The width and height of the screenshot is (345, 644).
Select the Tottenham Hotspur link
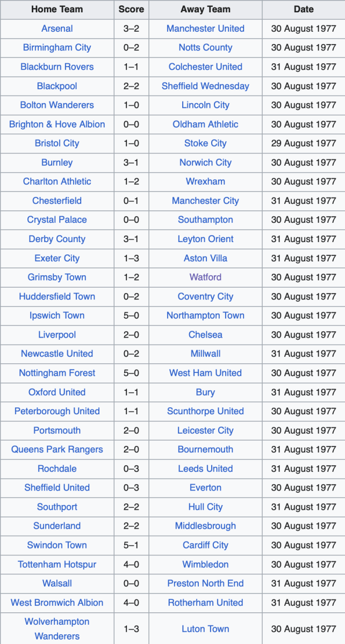(x=57, y=565)
